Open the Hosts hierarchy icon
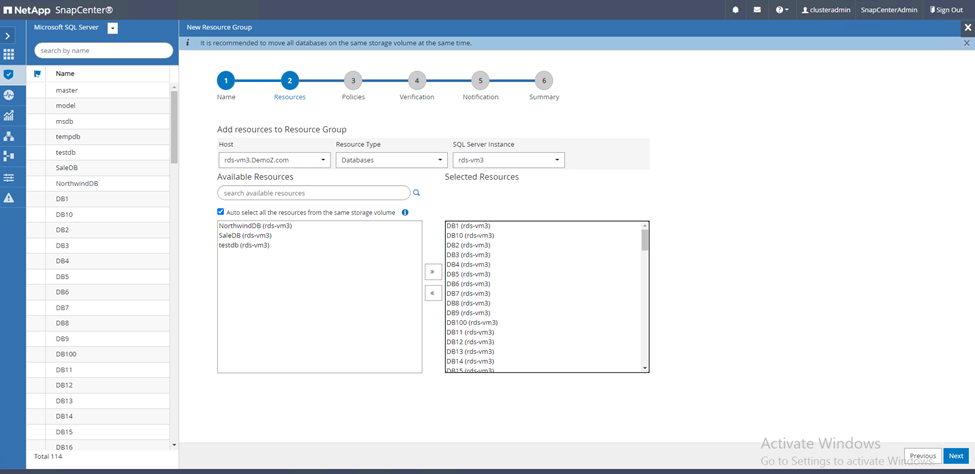Viewport: 975px width, 474px height. coord(8,136)
